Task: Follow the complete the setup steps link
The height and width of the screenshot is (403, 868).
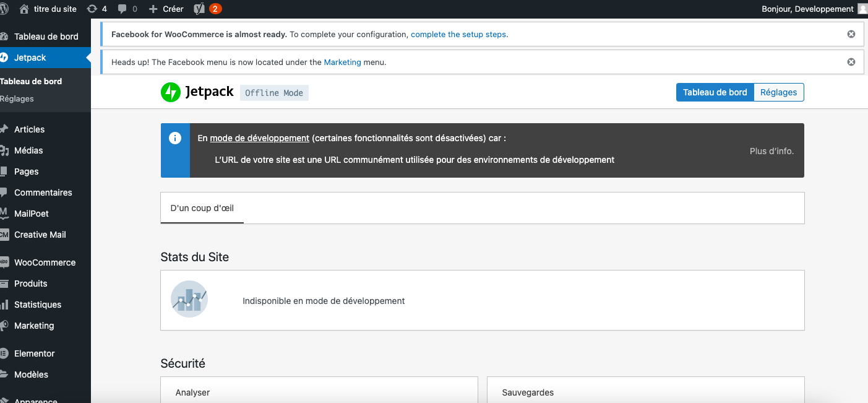Action: coord(459,34)
